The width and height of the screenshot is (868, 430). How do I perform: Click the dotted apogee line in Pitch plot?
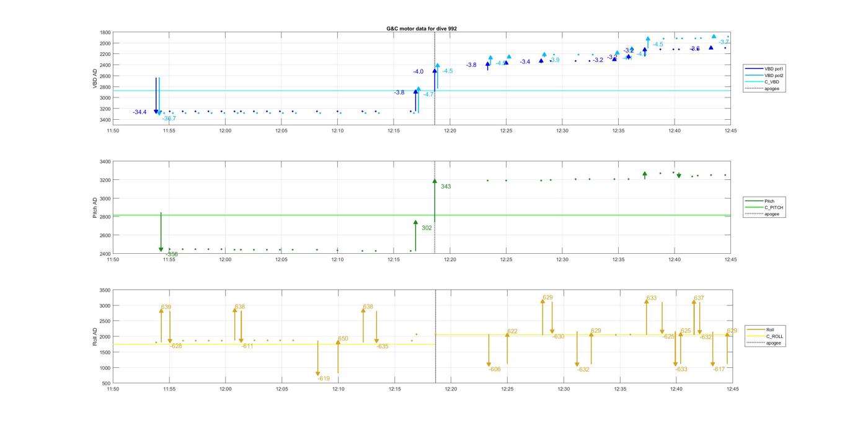pyautogui.click(x=435, y=208)
